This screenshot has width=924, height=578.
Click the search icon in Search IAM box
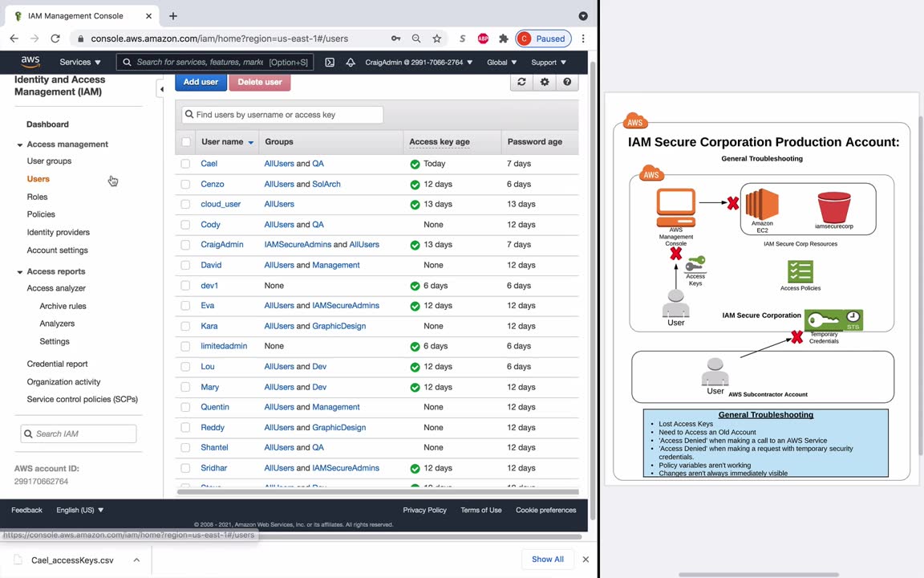click(x=28, y=434)
